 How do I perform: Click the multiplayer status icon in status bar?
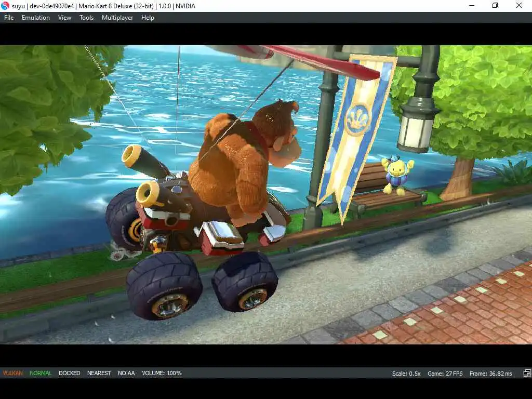tap(527, 373)
